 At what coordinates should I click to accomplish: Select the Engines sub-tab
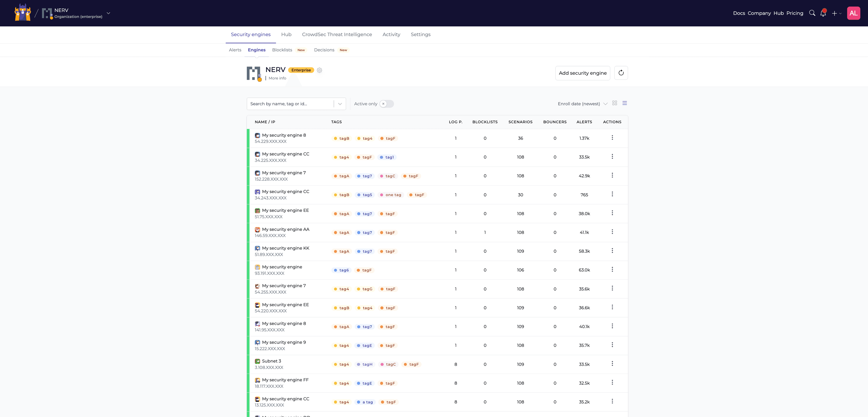tap(257, 50)
